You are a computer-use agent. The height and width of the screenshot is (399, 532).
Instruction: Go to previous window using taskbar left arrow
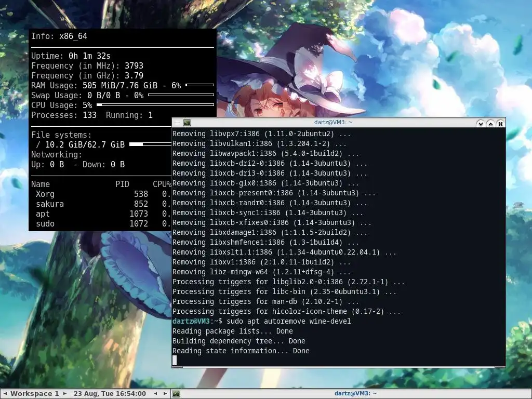pyautogui.click(x=155, y=394)
